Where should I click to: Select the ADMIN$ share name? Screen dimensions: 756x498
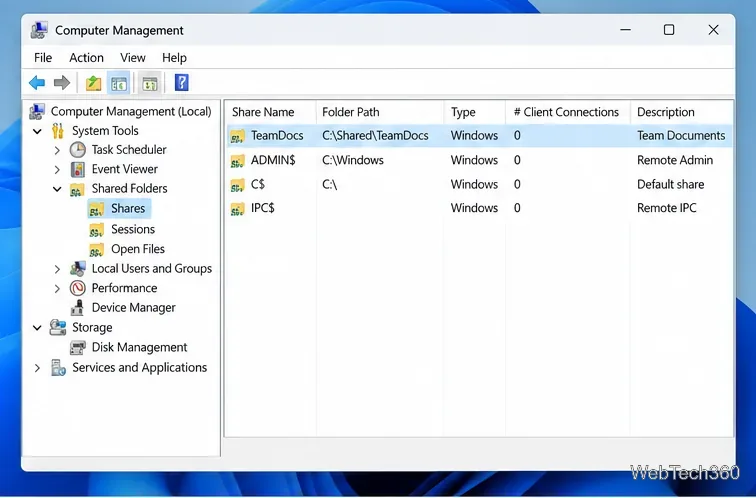click(273, 160)
